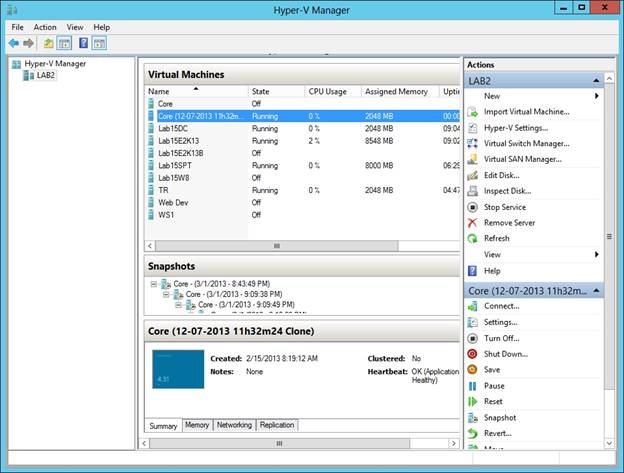Click the details pane right scroll arrow

(x=454, y=443)
